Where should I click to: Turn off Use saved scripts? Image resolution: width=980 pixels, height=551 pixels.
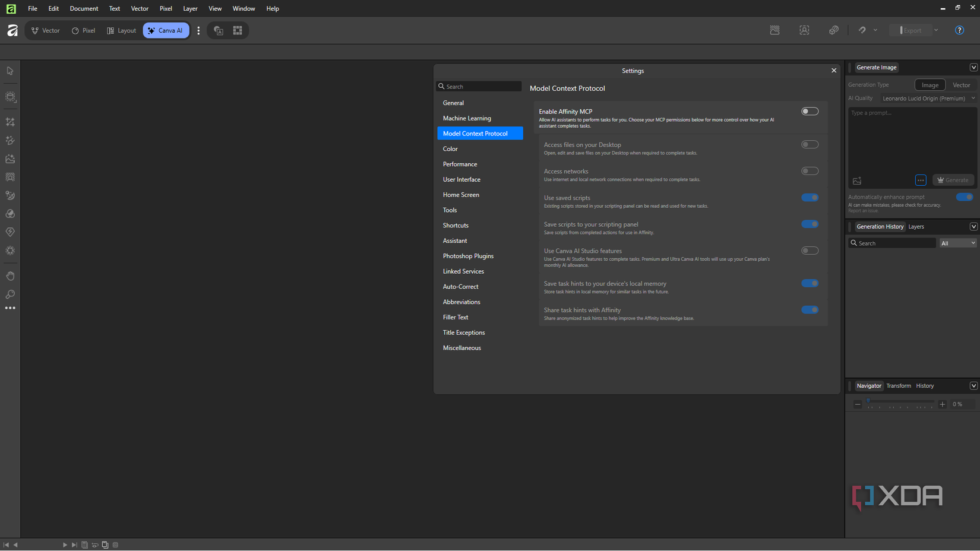click(810, 198)
